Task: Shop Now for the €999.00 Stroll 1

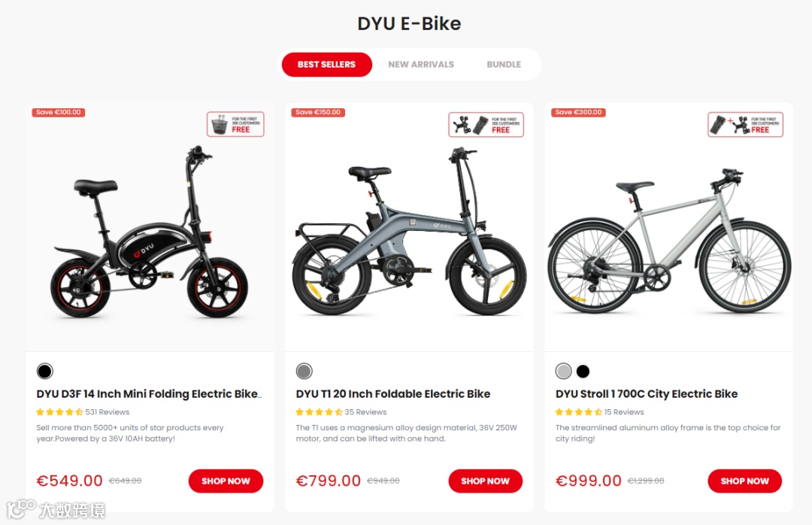Action: pos(744,481)
